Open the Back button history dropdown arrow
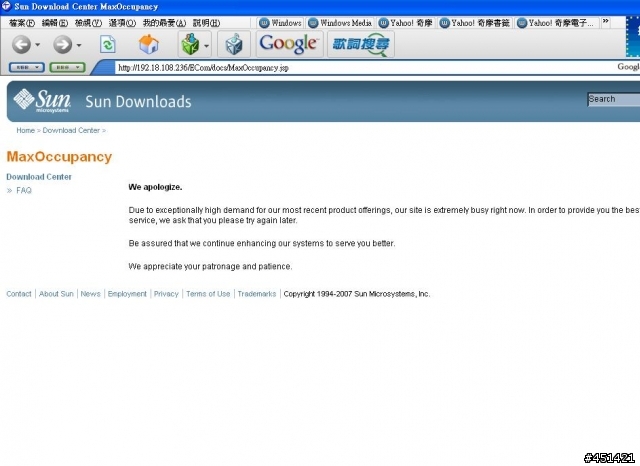The image size is (640, 466). [38, 44]
